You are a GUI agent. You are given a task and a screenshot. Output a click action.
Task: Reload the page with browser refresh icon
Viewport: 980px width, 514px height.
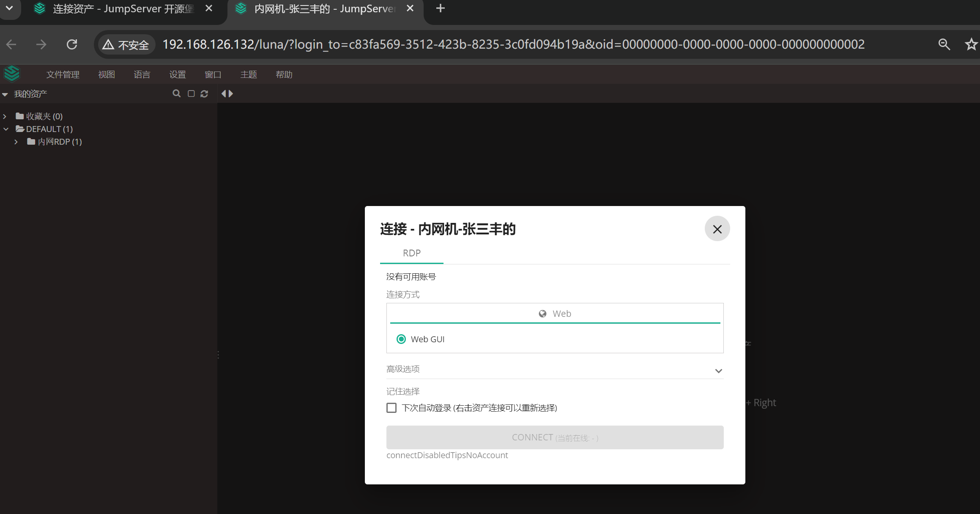(x=72, y=44)
